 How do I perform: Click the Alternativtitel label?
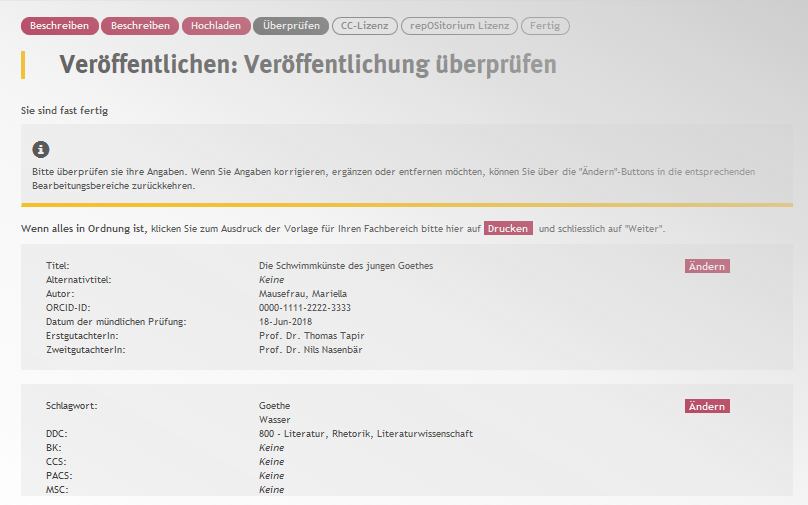coord(78,280)
